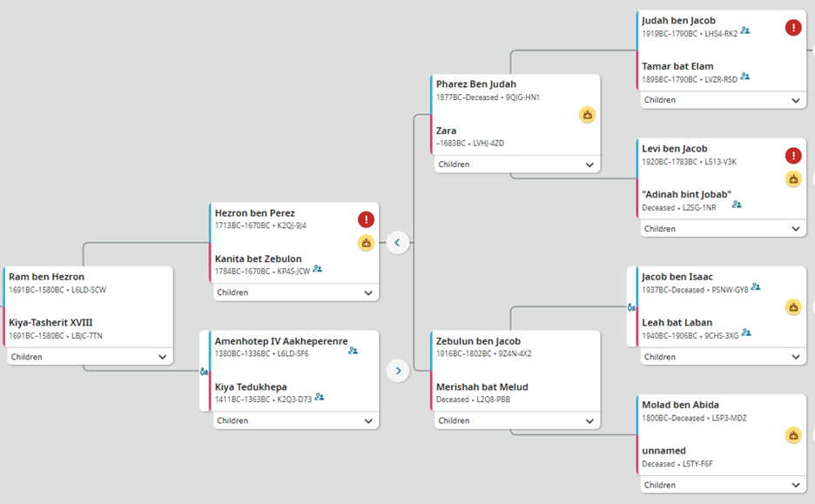
Task: Click people icon beside Kanita bet Zebulon ID
Action: 318,270
